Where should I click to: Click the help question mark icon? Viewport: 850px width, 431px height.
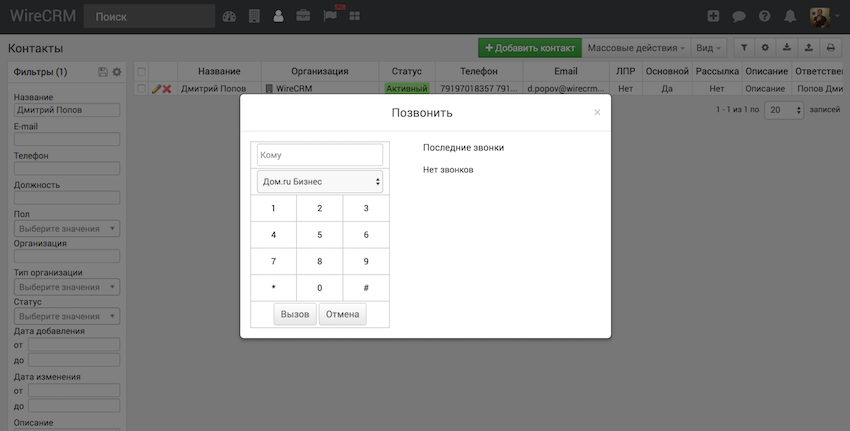(765, 16)
